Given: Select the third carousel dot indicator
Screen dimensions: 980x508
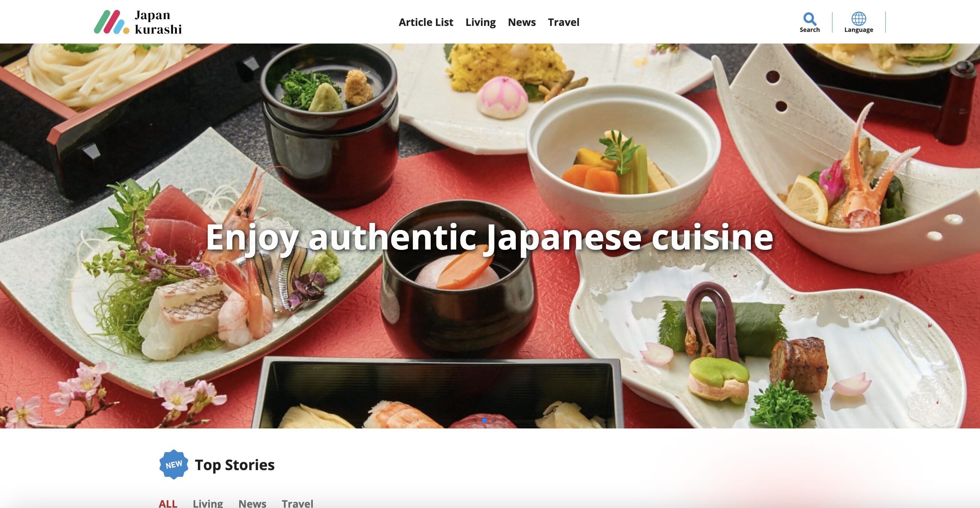Looking at the screenshot, I should tap(494, 421).
